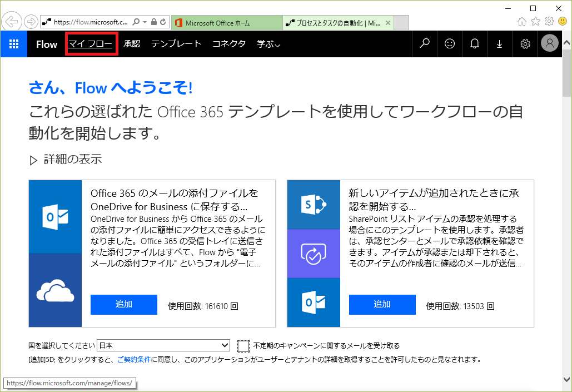Open the ご契約条件 link
This screenshot has height=392, width=572.
pyautogui.click(x=133, y=359)
